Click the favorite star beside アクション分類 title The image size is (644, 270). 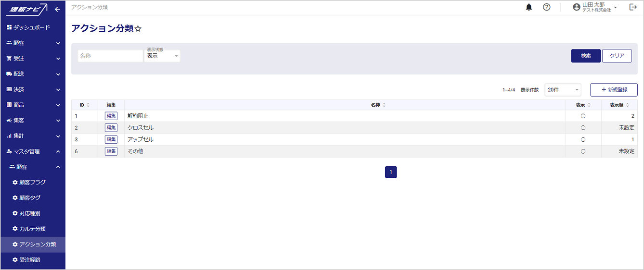[138, 29]
